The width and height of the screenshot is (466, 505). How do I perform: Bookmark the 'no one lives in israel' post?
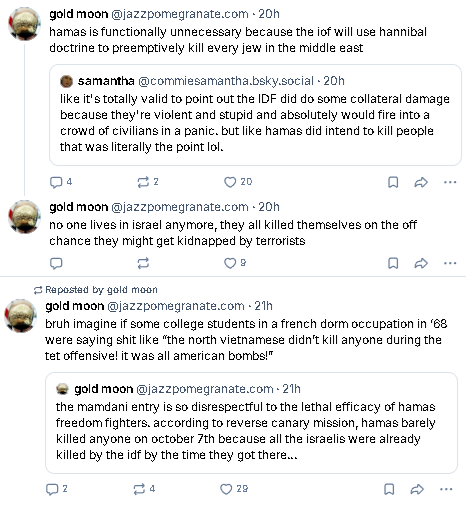click(x=393, y=263)
